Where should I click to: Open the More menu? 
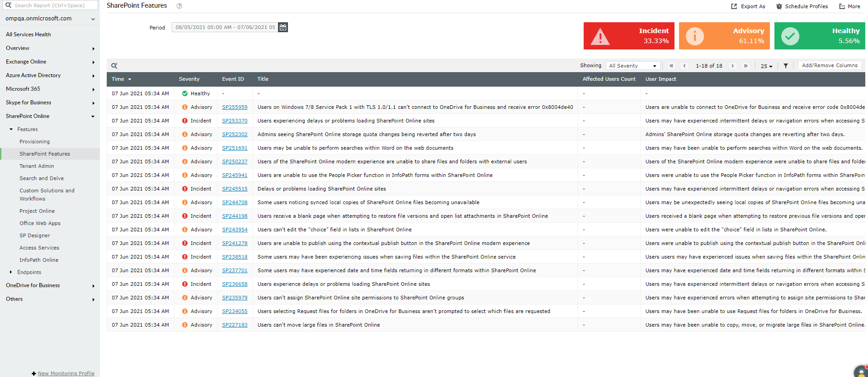849,6
